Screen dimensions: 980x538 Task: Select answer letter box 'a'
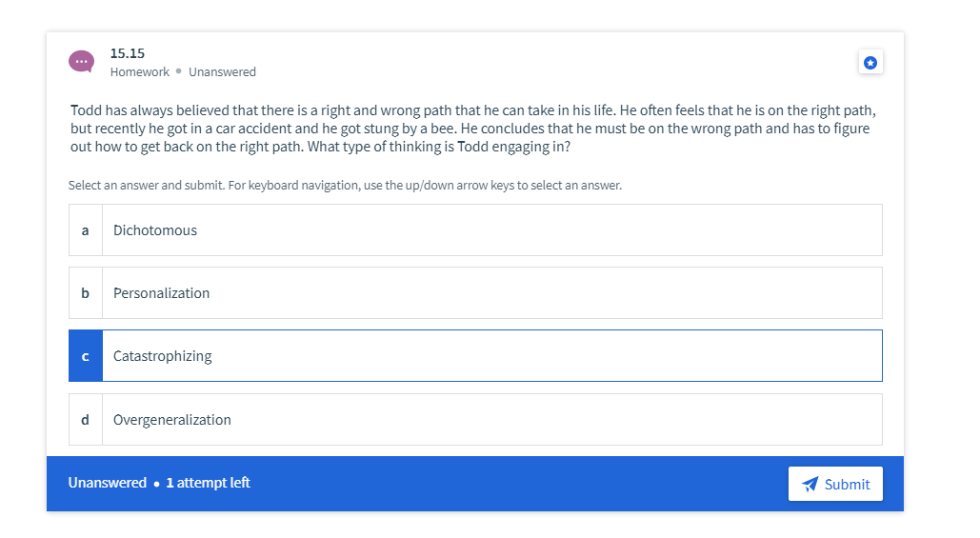click(x=86, y=230)
